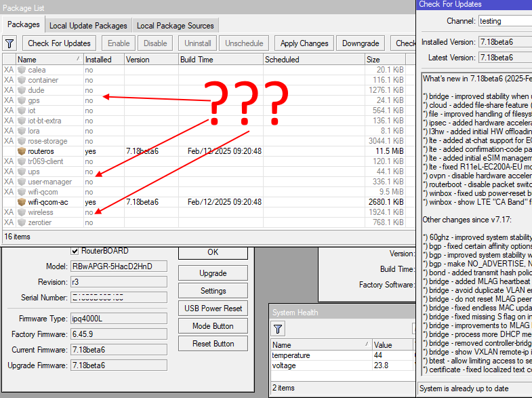Select the ups package icon
The height and width of the screenshot is (398, 532).
(22, 172)
